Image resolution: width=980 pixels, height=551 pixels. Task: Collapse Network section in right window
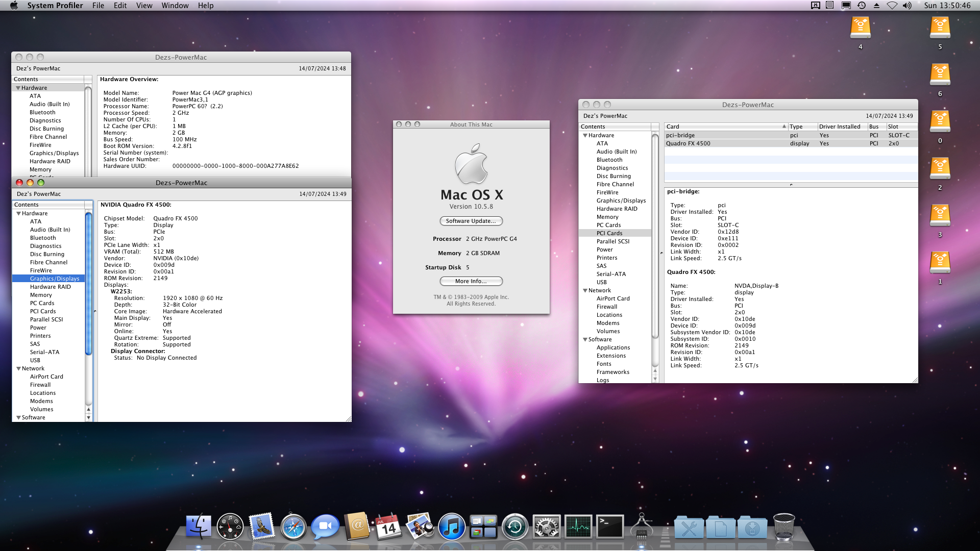click(585, 291)
